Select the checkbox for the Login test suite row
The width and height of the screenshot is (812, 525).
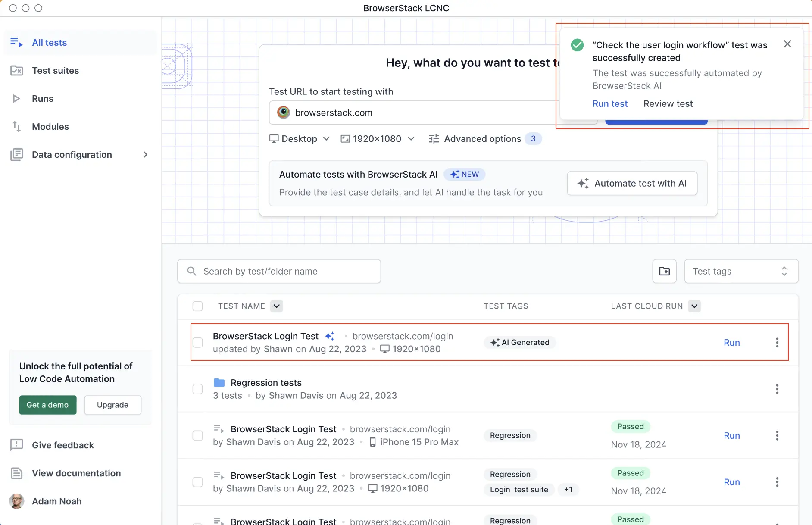click(197, 482)
